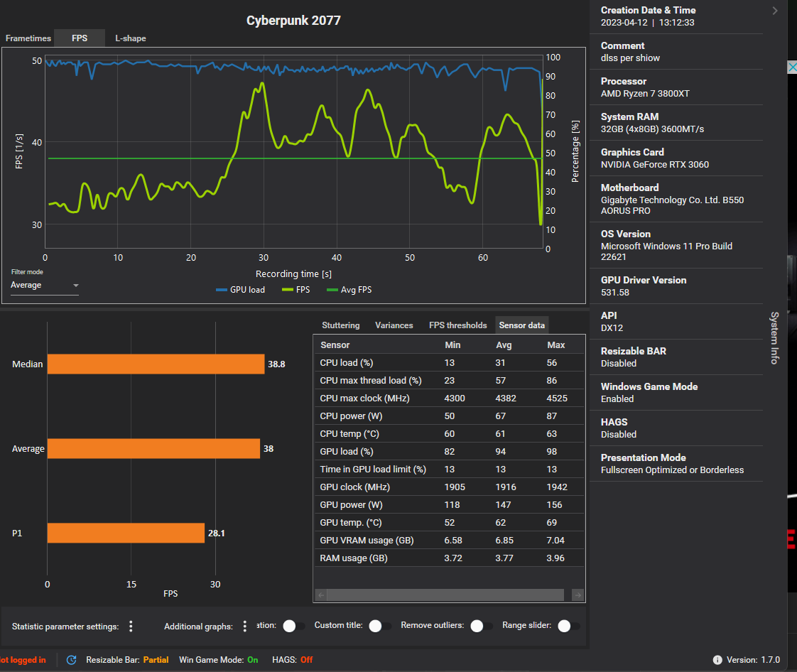Select the GPU power (W) row
Viewport: 797px width, 672px height.
(450, 505)
